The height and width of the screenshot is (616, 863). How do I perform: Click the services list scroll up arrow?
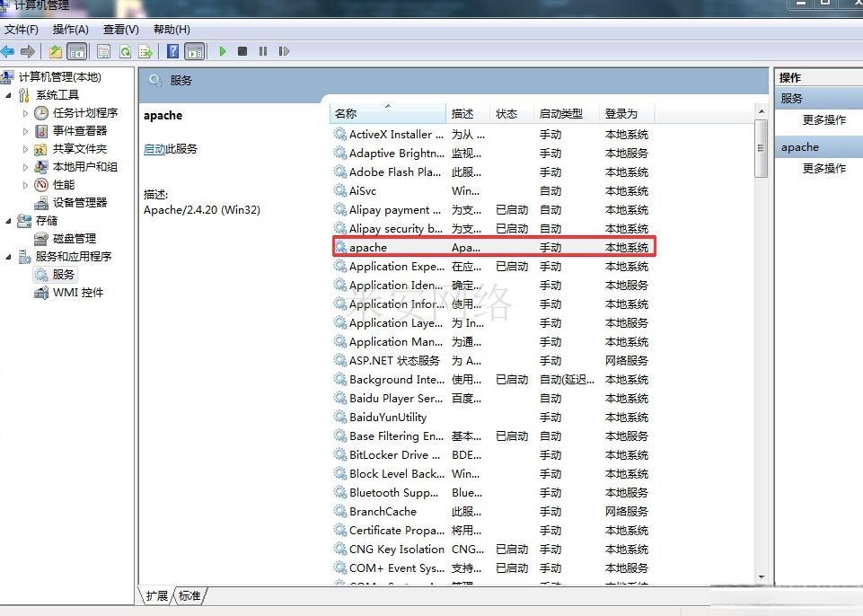[x=762, y=111]
